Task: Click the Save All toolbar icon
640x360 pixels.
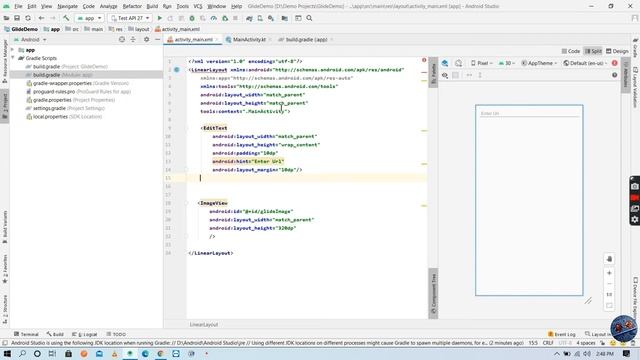Action: point(17,18)
